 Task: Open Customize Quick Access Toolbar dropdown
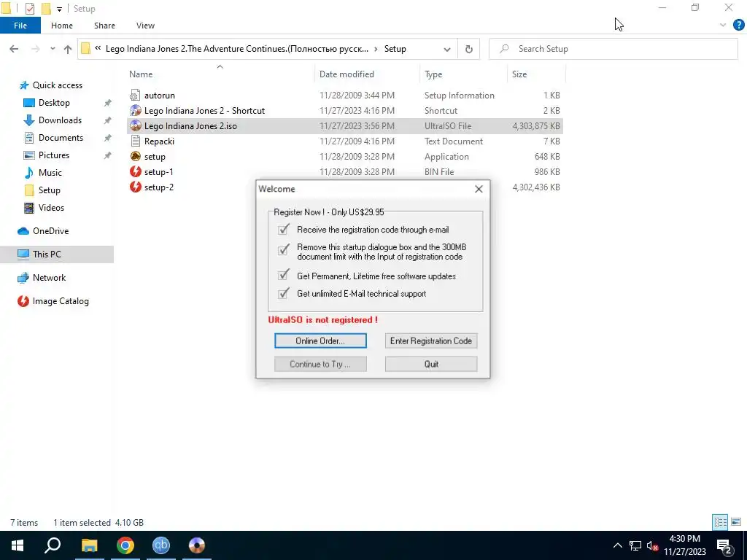tap(59, 9)
